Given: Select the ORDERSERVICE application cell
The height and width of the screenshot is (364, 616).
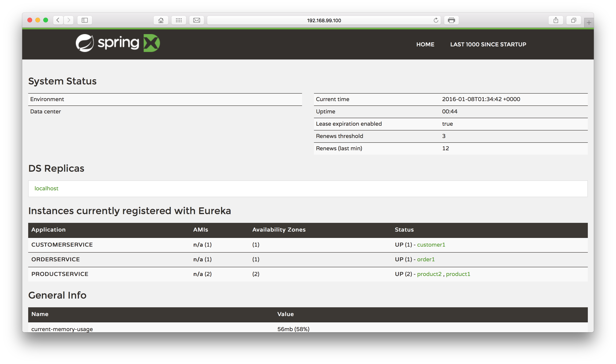Looking at the screenshot, I should click(x=56, y=259).
